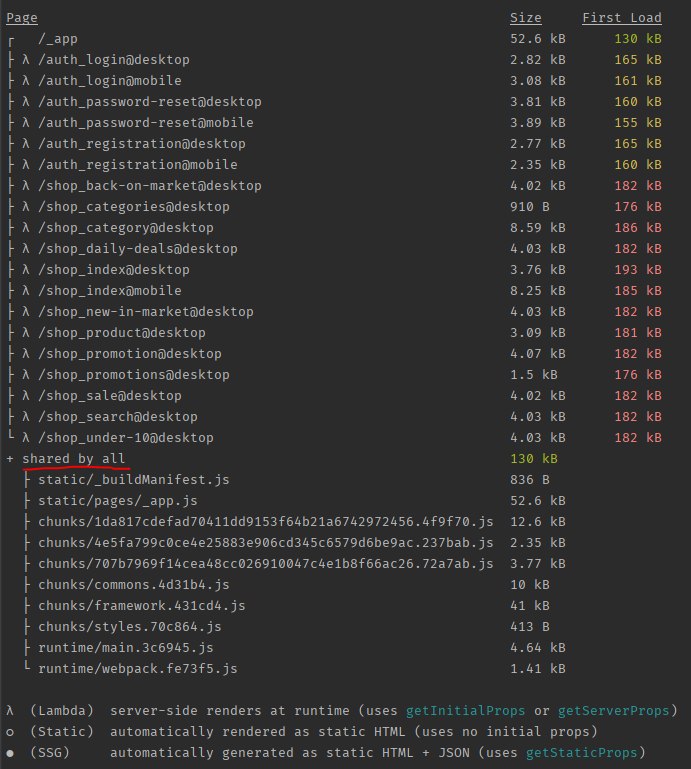Click the 181 kB first load value
The height and width of the screenshot is (769, 691).
coord(638,333)
